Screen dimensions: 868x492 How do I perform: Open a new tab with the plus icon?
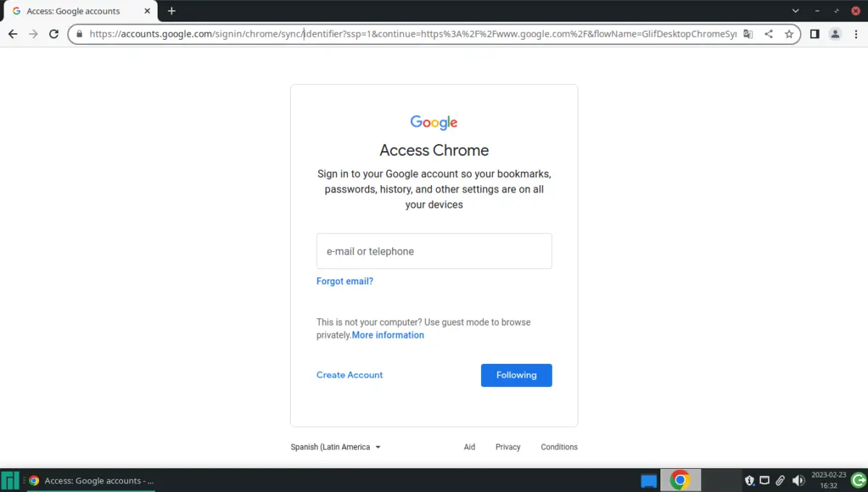coord(171,11)
